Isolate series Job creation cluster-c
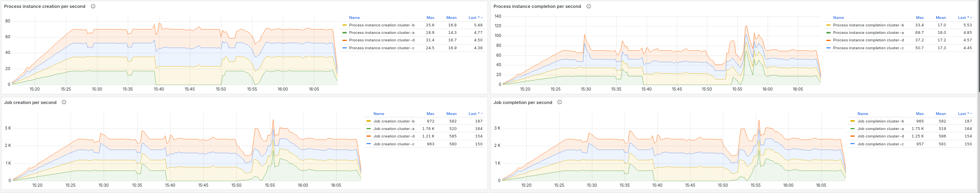This screenshot has width=980, height=193. pos(394,144)
